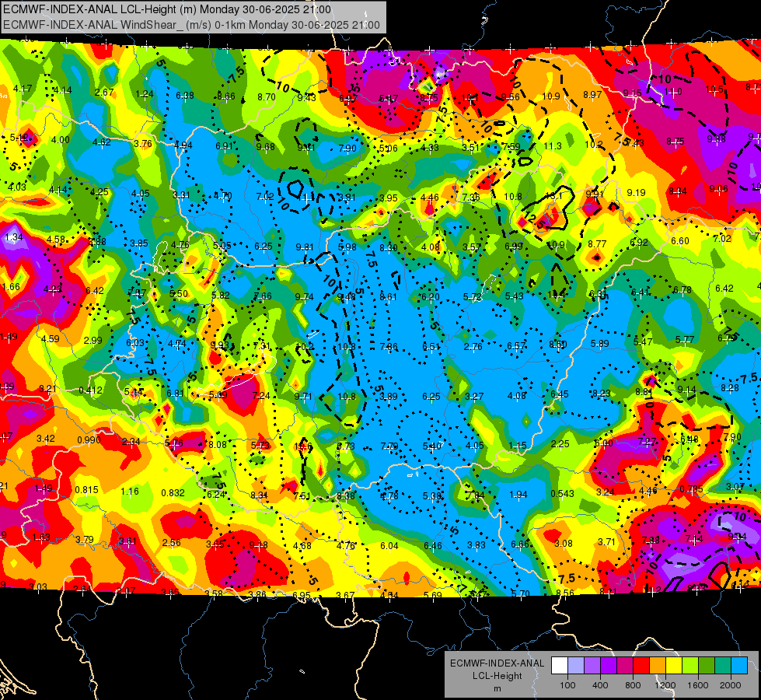Click the yellow swatch in the legend
Screen dimensions: 761x700
pos(674,666)
